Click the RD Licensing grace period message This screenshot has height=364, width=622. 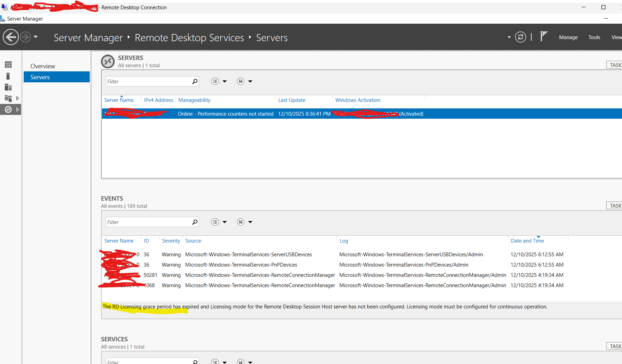click(325, 307)
